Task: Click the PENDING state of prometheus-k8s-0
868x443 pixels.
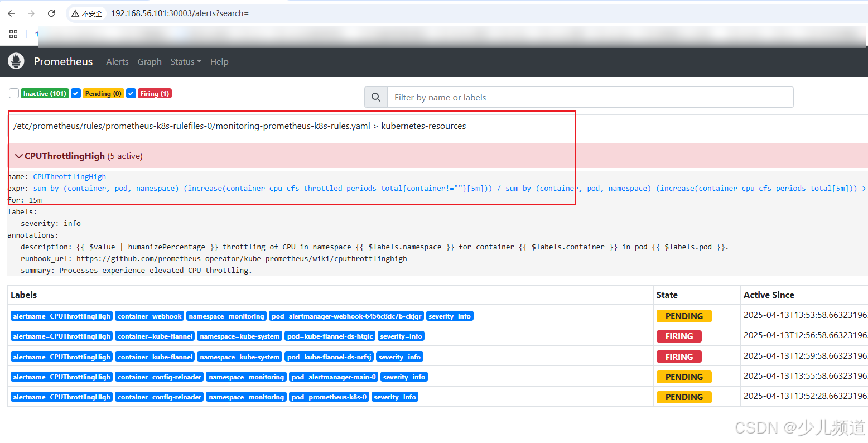Action: 684,397
